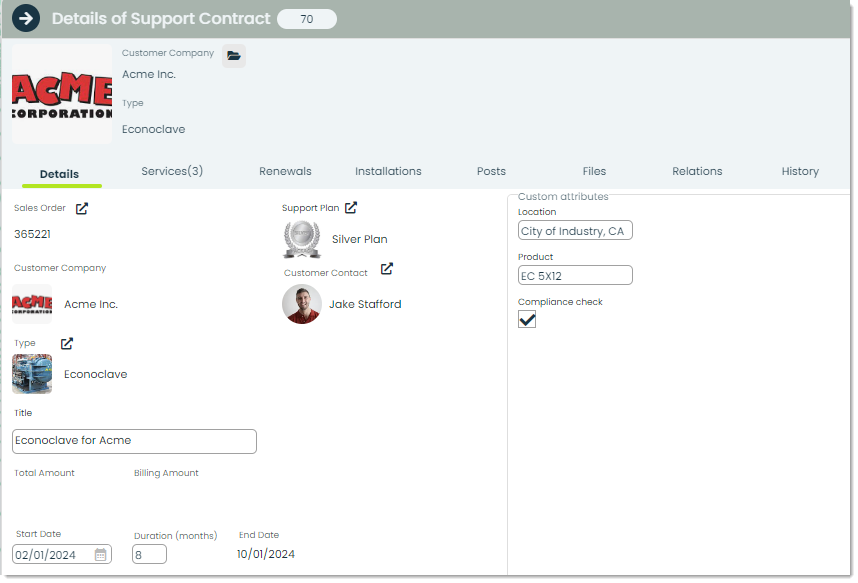Click the Start Date field 02/01/2024
Image resolution: width=858 pixels, height=583 pixels.
[x=62, y=555]
